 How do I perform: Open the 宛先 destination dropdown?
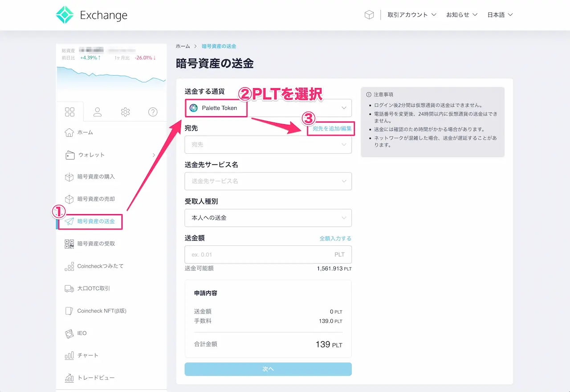[x=268, y=145]
